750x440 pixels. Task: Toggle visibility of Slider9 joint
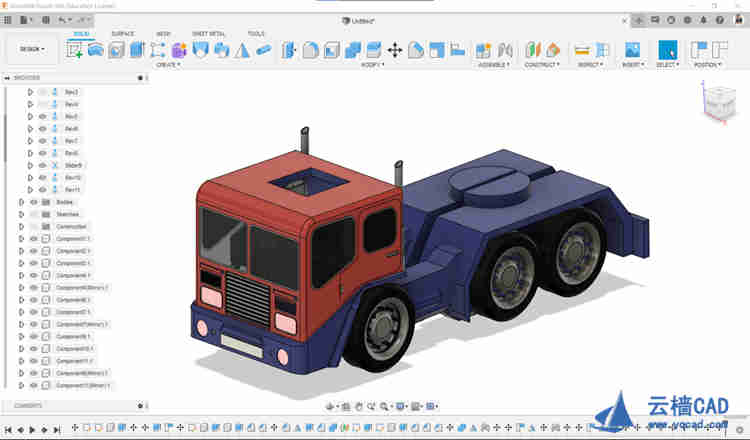coord(43,165)
